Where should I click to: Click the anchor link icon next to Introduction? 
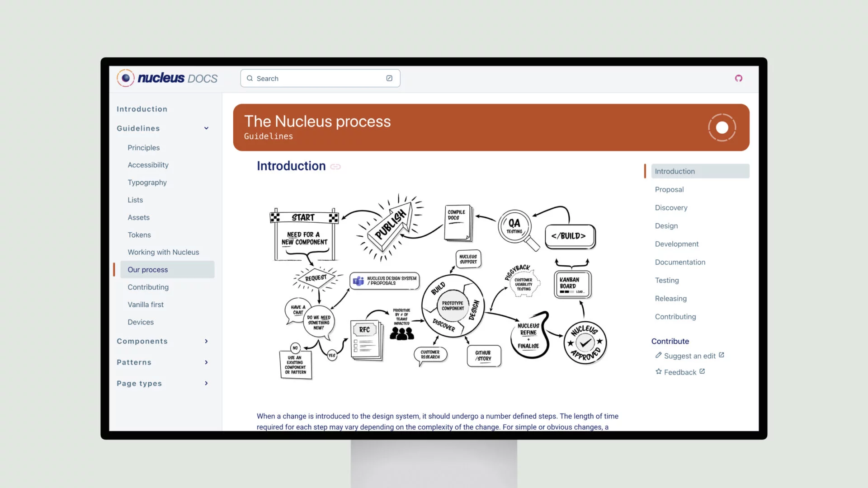[x=335, y=167]
